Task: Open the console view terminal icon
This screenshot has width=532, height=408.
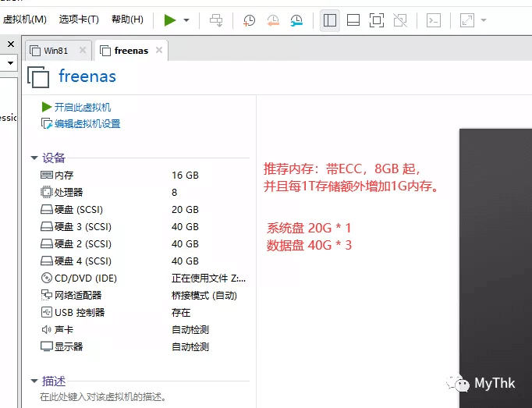Action: click(434, 20)
